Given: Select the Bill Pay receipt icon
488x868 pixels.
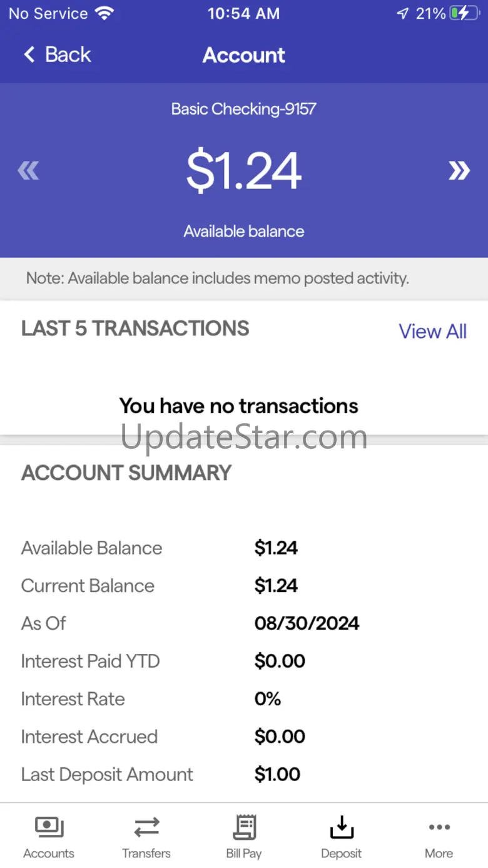Looking at the screenshot, I should click(x=244, y=827).
